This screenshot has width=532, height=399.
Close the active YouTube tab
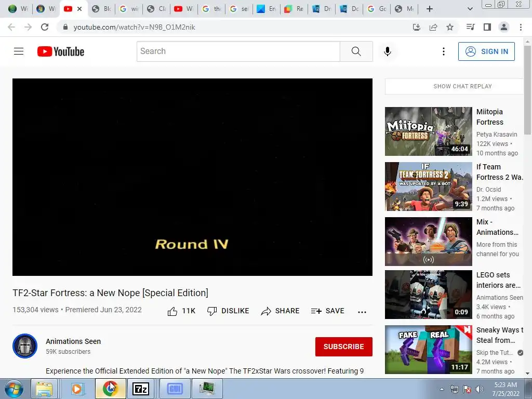coord(79,9)
